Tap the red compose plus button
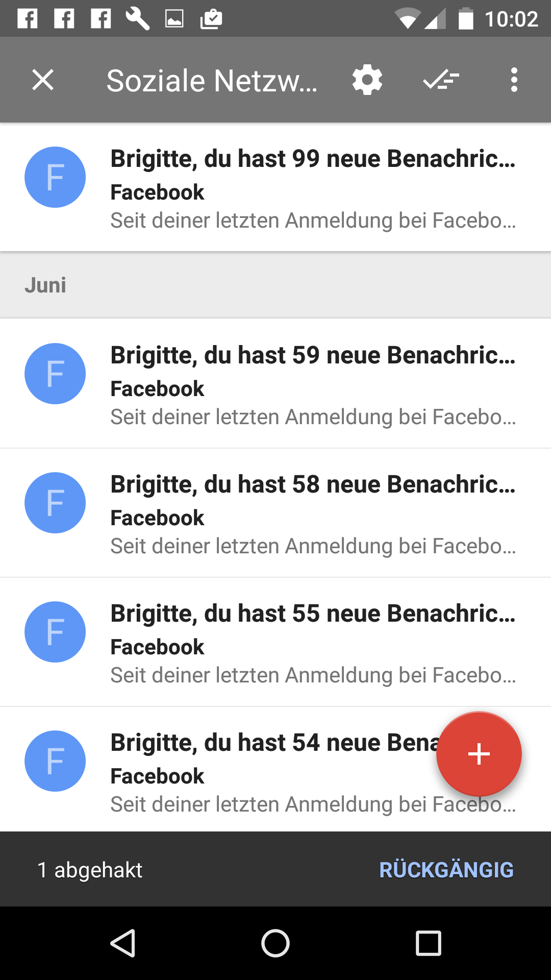551x980 pixels. coord(479,754)
